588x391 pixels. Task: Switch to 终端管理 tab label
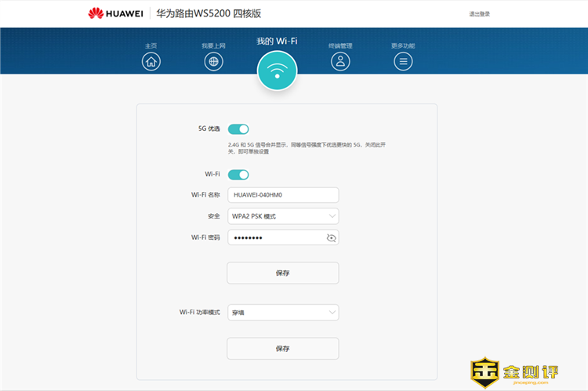(340, 45)
